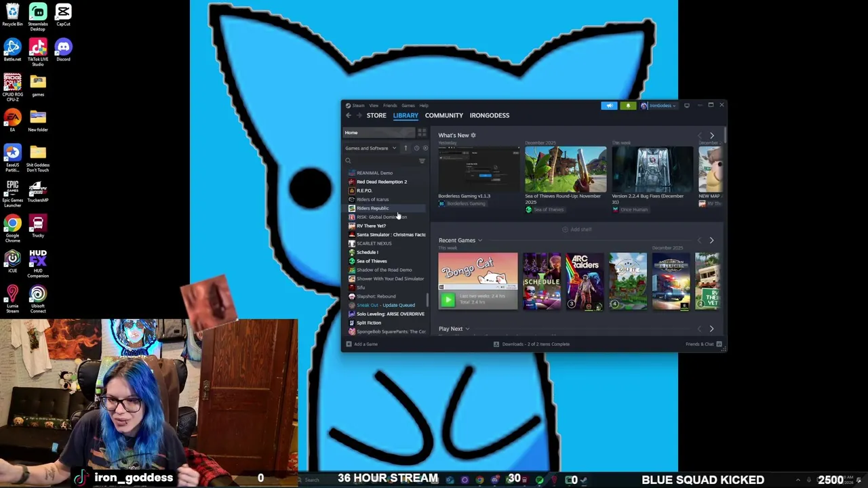
Task: Expand the IronGodess account dropdown
Action: pos(658,105)
